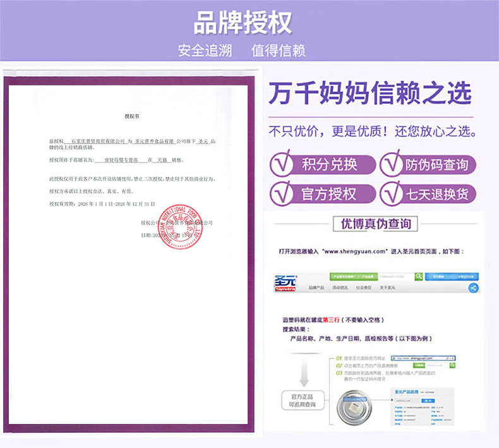Click the 值得信赖 subtitle text

click(x=278, y=51)
